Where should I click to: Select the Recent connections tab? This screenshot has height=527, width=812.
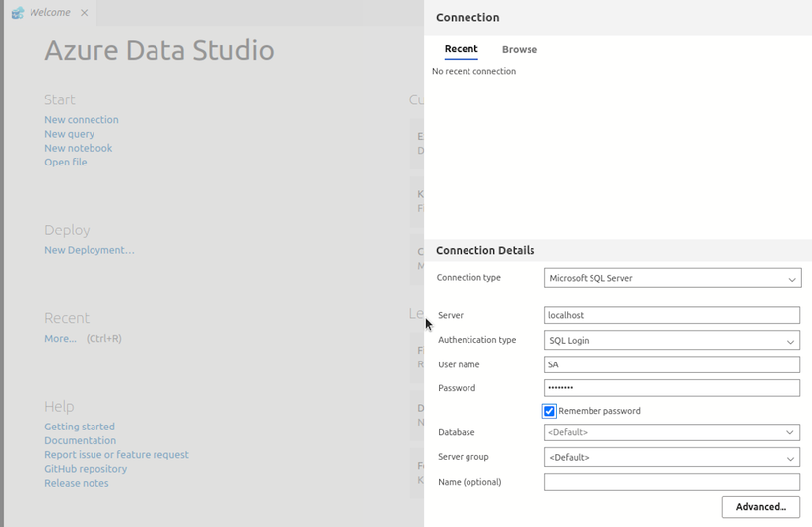tap(461, 49)
